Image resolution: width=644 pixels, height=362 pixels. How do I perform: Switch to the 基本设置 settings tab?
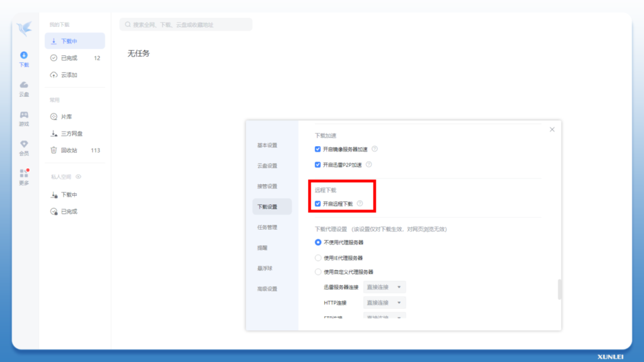pyautogui.click(x=267, y=146)
